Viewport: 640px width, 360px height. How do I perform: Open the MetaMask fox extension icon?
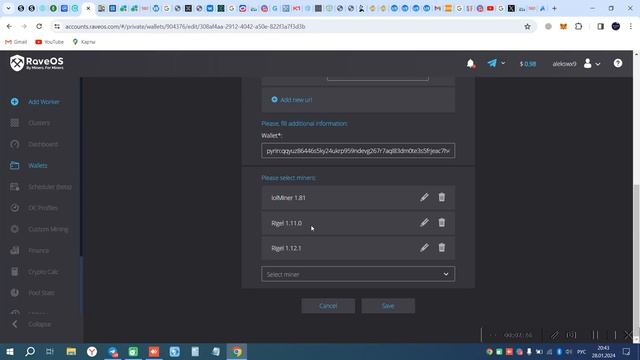[563, 27]
